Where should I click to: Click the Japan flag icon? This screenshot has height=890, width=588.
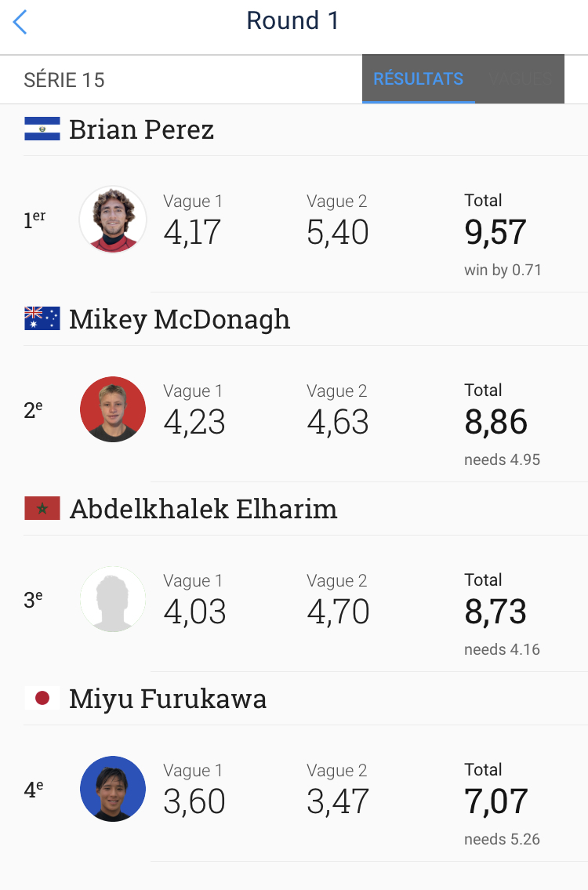click(42, 698)
